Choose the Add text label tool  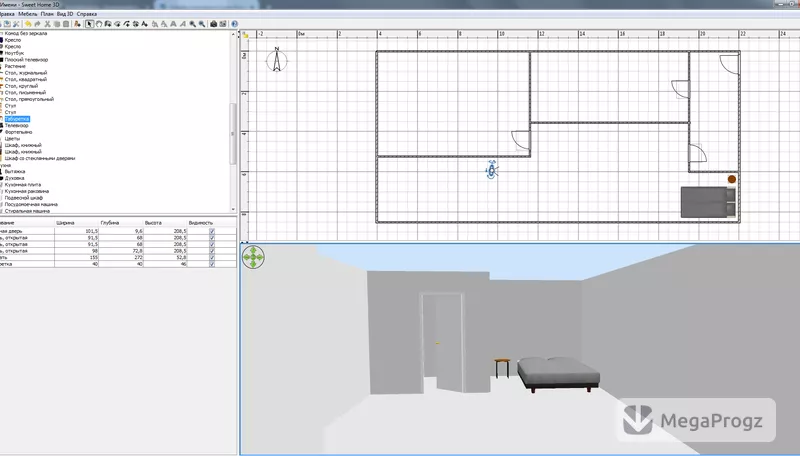(144, 24)
